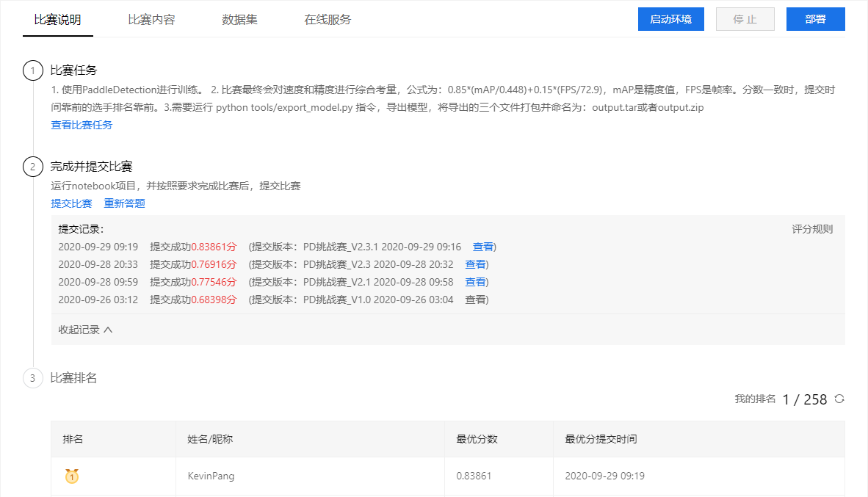Click the 提交比赛 link
Image resolution: width=868 pixels, height=497 pixels.
70,203
